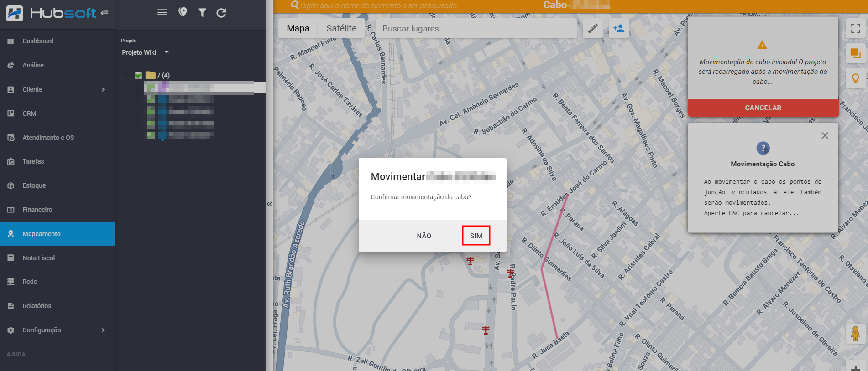Collapse the sidebar with the arrow icon
The image size is (868, 371).
105,13
